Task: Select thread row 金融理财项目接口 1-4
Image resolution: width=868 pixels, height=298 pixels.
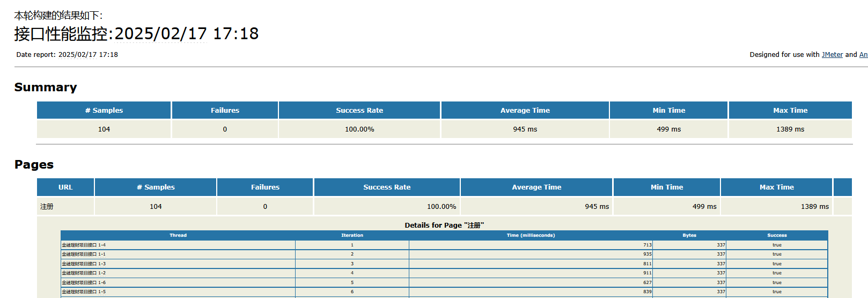Action: tap(84, 245)
